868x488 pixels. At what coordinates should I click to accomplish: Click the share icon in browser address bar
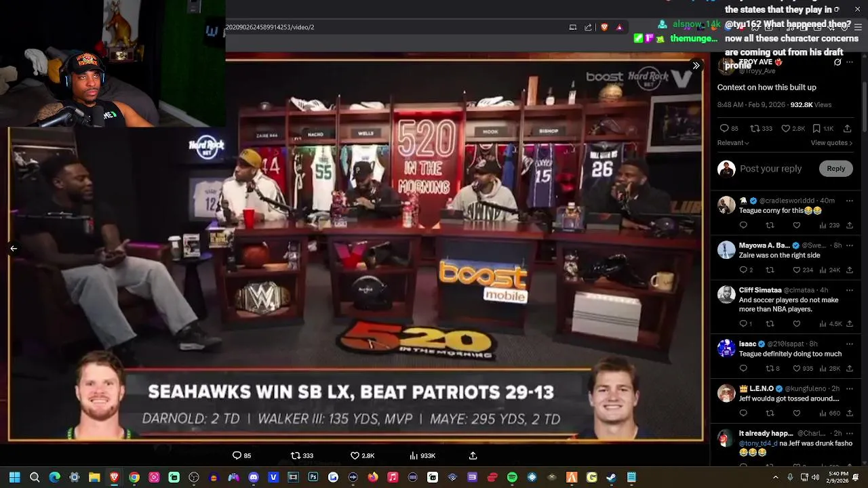[588, 27]
